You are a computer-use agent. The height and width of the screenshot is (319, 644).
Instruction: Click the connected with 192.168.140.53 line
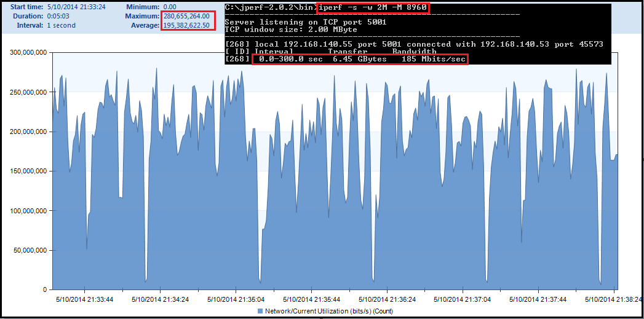coord(414,44)
